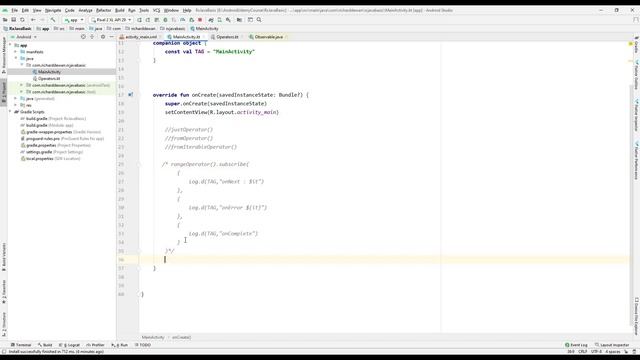The image size is (640, 360).
Task: Click the Select Opened File target icon
Action: point(83,37)
